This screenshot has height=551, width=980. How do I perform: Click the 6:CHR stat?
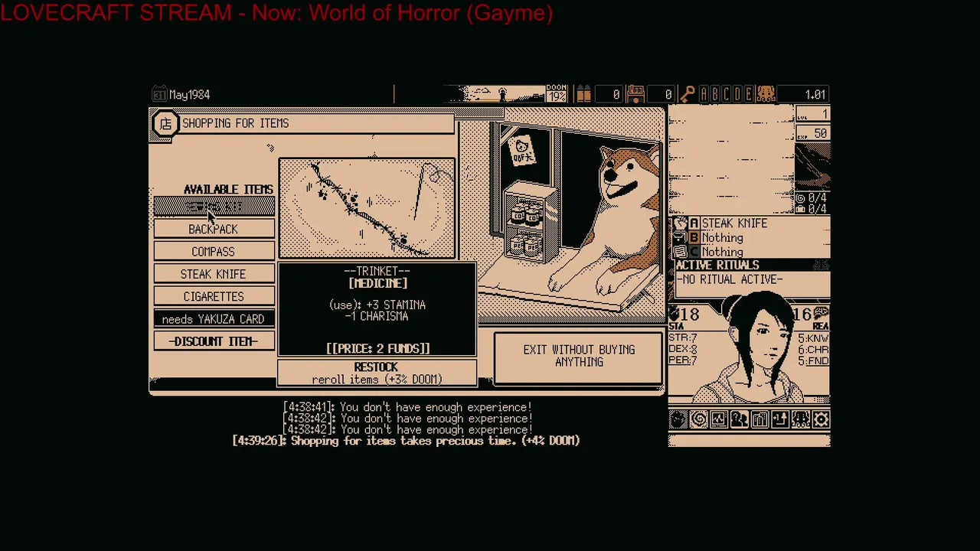point(813,350)
